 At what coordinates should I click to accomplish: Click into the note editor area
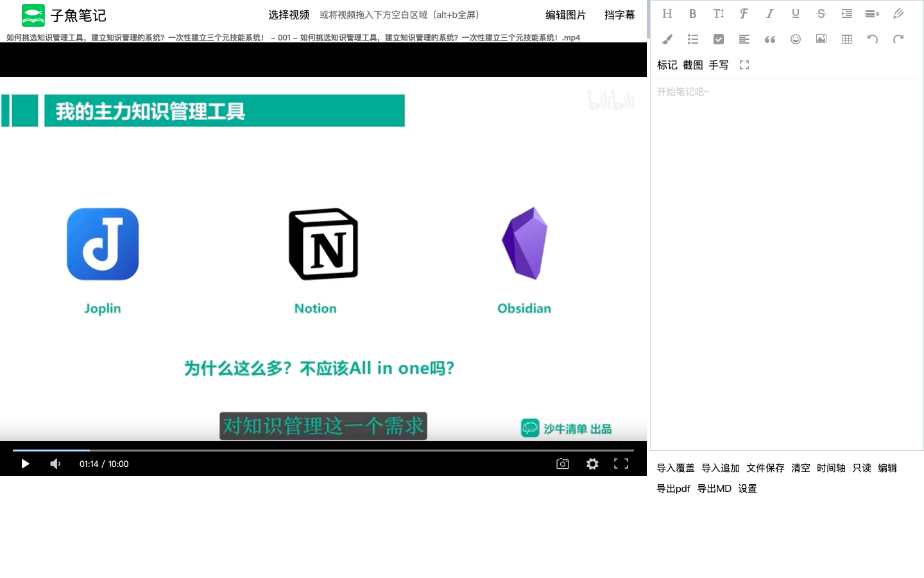(787, 264)
